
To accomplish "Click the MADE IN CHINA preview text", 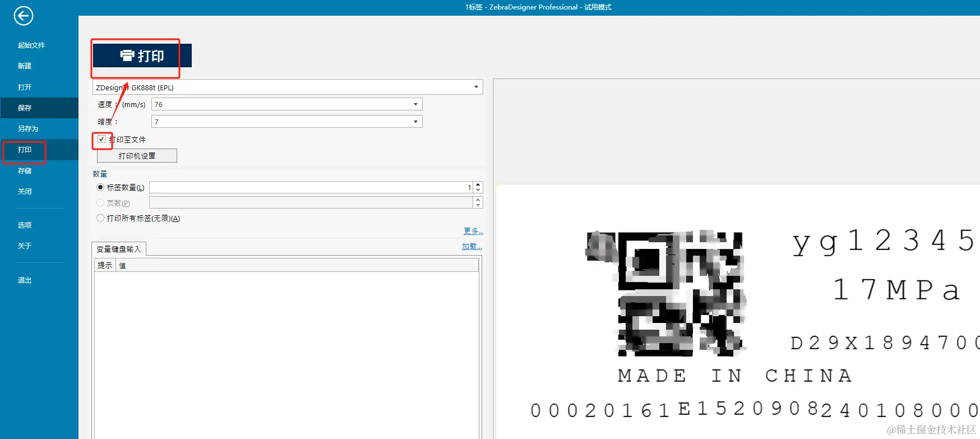I will tap(735, 376).
